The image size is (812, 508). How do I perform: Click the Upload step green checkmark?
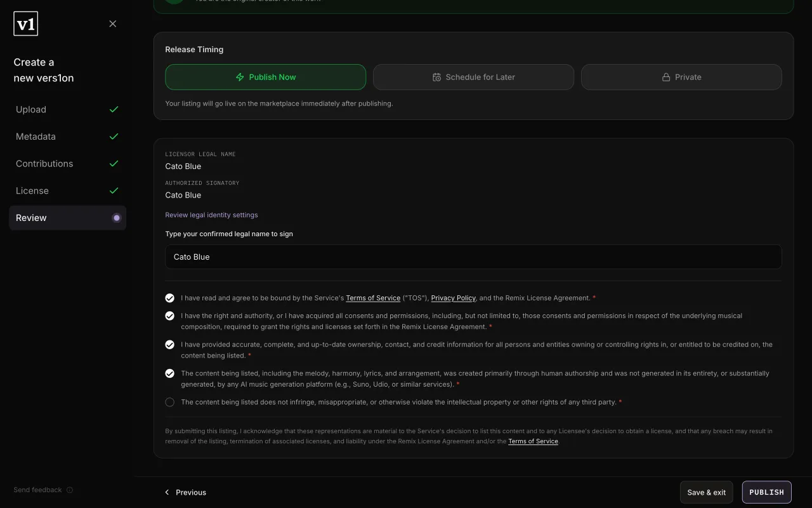[x=114, y=109]
